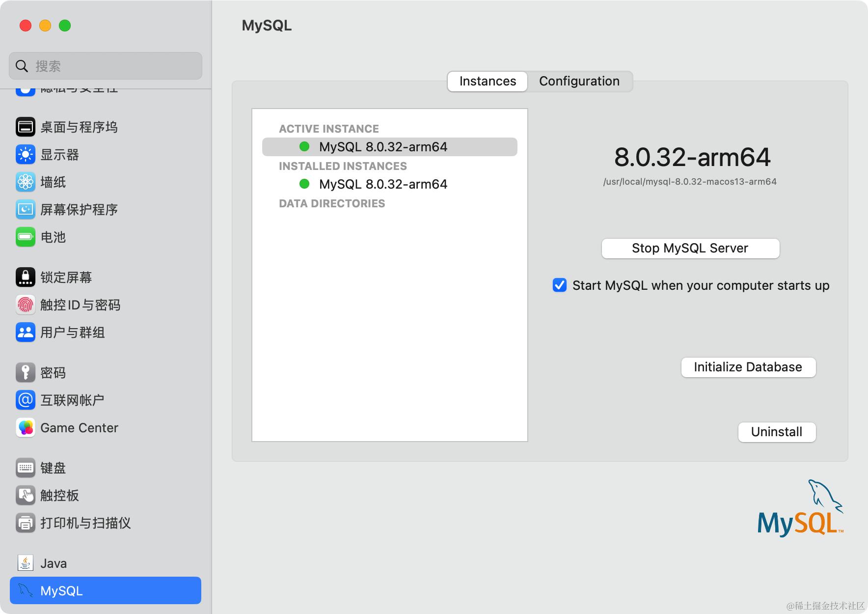Focus the 搜索 search field
The width and height of the screenshot is (868, 614).
(x=106, y=66)
